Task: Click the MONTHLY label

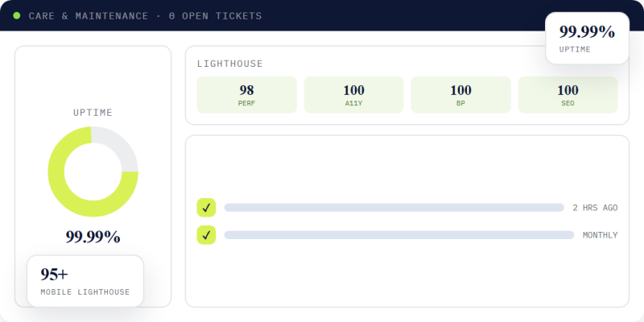Action: pos(600,235)
